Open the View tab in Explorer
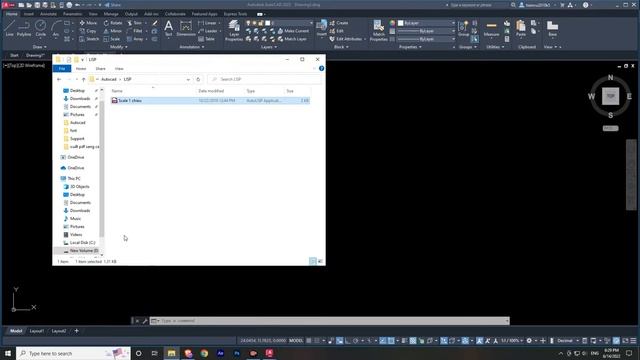Viewport: 640px width, 360px height. (119, 69)
